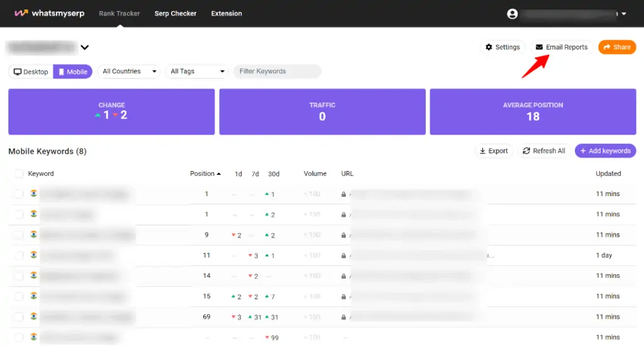
Task: Click the '1 day' updated value
Action: (604, 255)
